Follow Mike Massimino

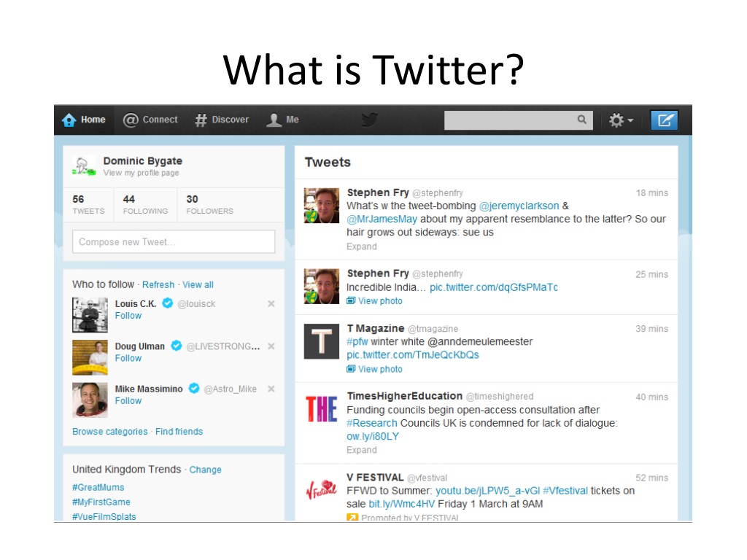(x=128, y=401)
